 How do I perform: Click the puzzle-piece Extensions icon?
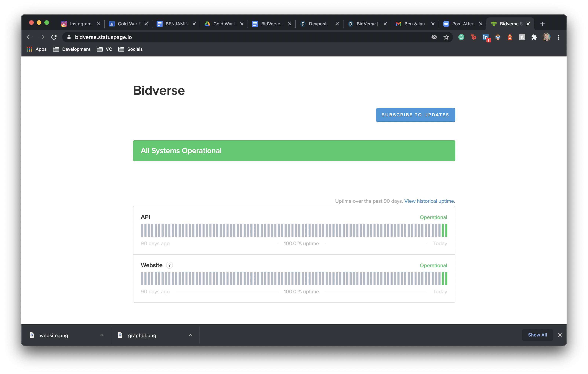[x=534, y=37]
